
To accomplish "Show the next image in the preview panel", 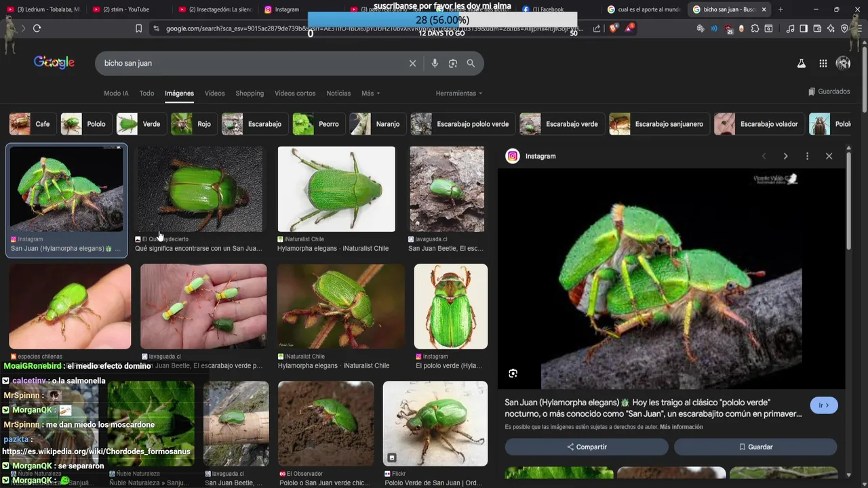I will point(785,156).
